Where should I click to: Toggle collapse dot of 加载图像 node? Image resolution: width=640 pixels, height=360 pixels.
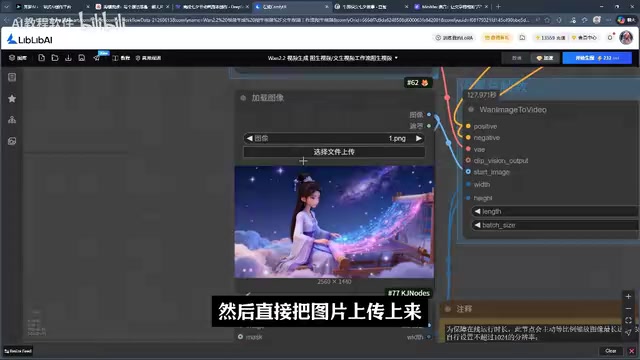[x=243, y=98]
